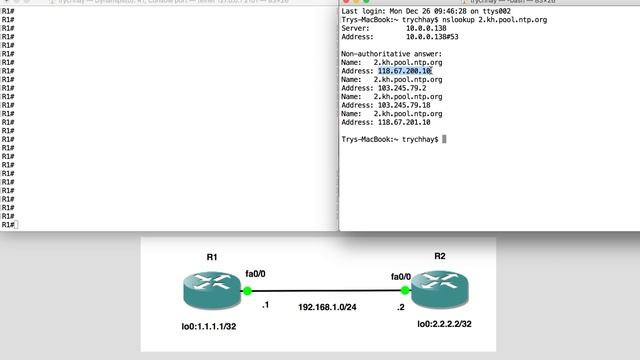Click the Last login line in the Mac terminal
Screen dimensions: 640x360
[426, 11]
